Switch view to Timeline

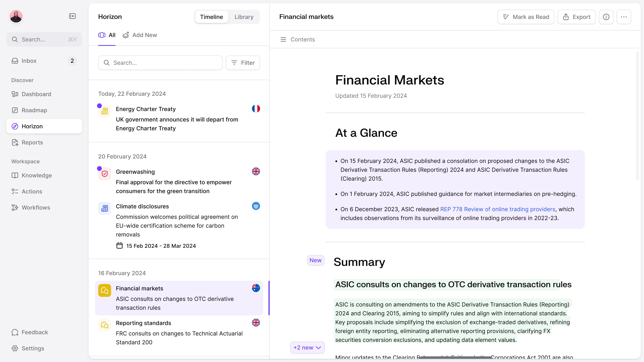211,17
